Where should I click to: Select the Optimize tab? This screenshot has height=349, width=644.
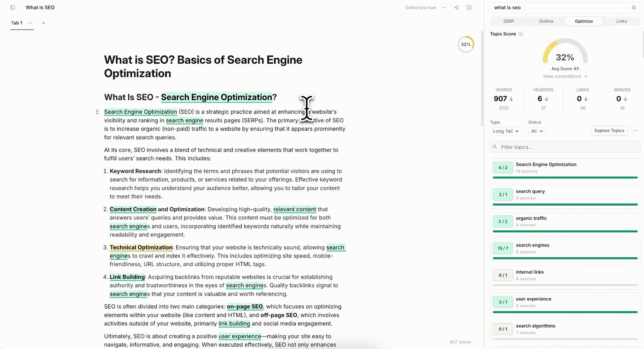pyautogui.click(x=584, y=21)
